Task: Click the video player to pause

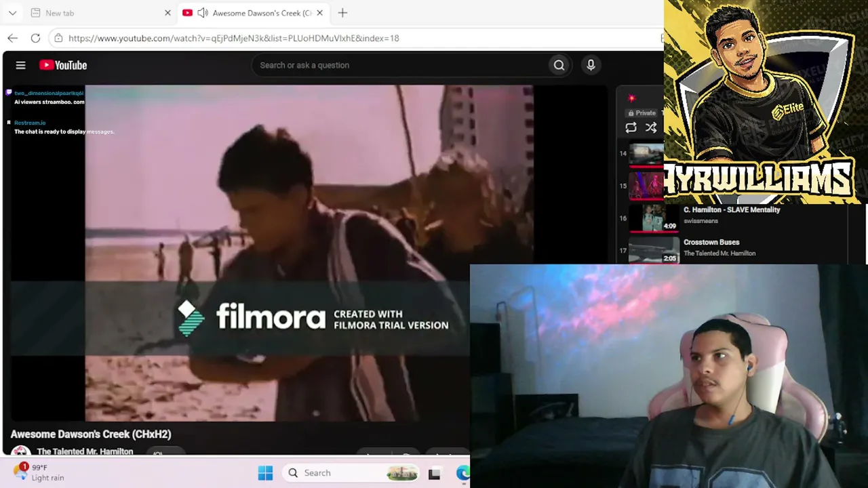Action: click(x=309, y=253)
